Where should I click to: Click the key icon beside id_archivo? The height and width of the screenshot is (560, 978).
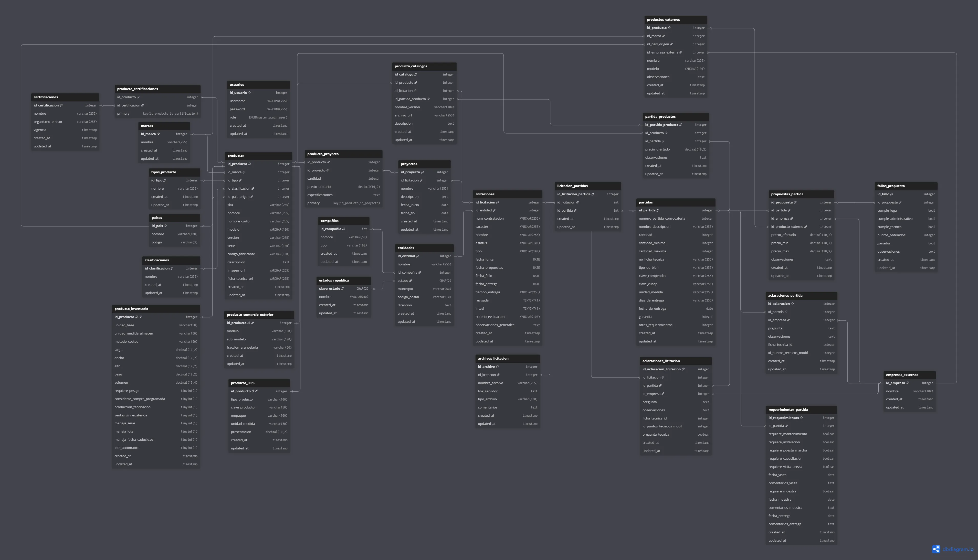point(498,367)
